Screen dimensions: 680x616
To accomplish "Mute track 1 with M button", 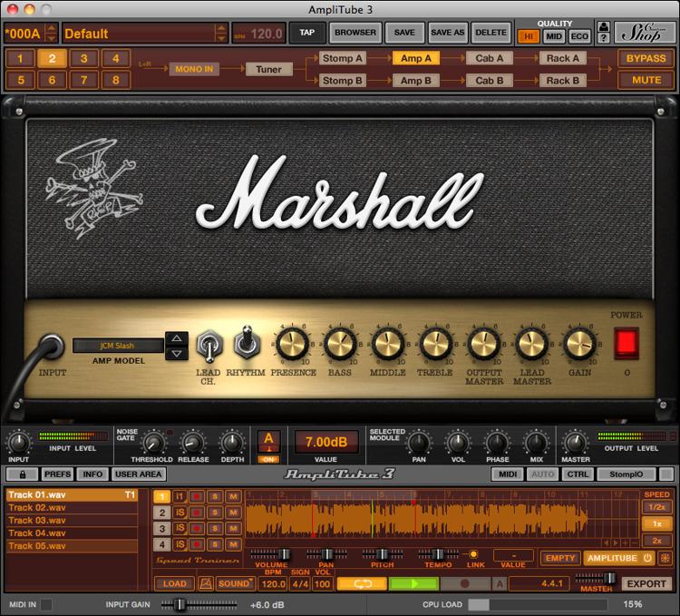I will 233,496.
